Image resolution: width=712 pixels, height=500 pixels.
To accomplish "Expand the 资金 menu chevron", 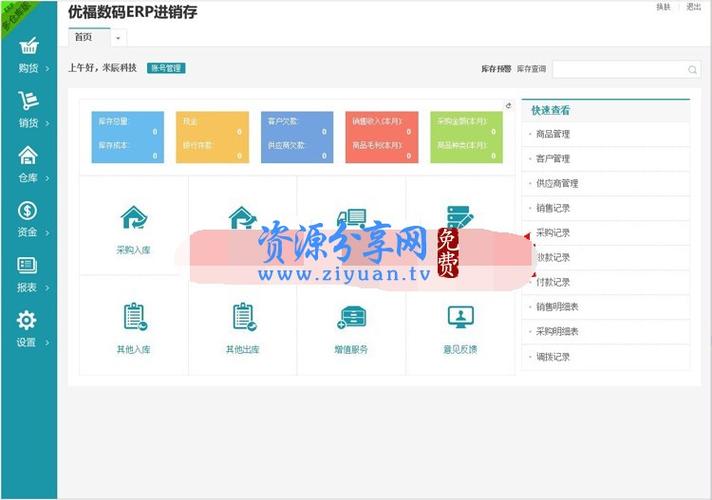I will click(47, 233).
